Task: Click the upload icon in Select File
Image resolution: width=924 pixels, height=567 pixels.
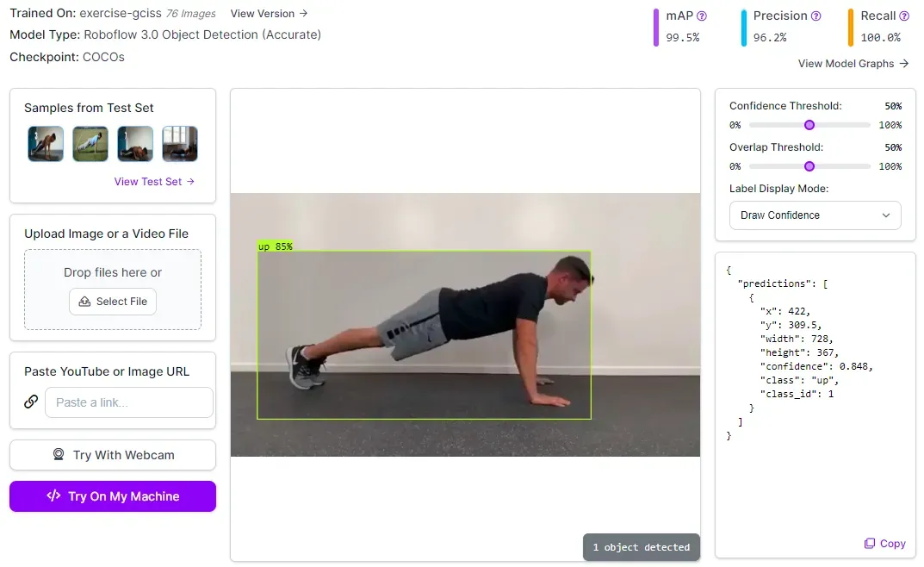Action: click(x=85, y=302)
